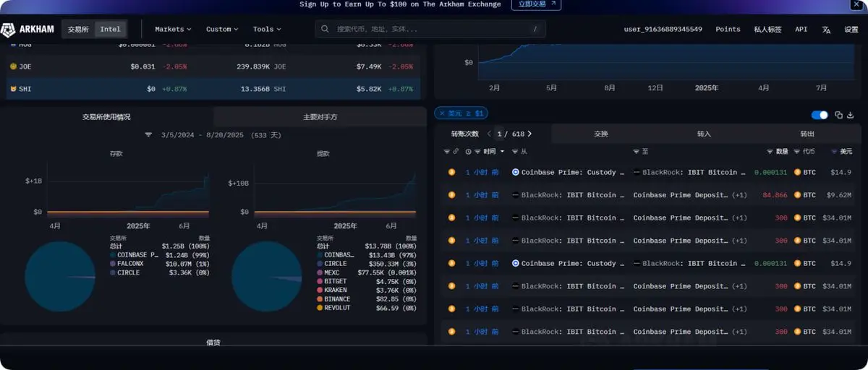Open Points page
This screenshot has height=370, width=868.
tap(728, 30)
